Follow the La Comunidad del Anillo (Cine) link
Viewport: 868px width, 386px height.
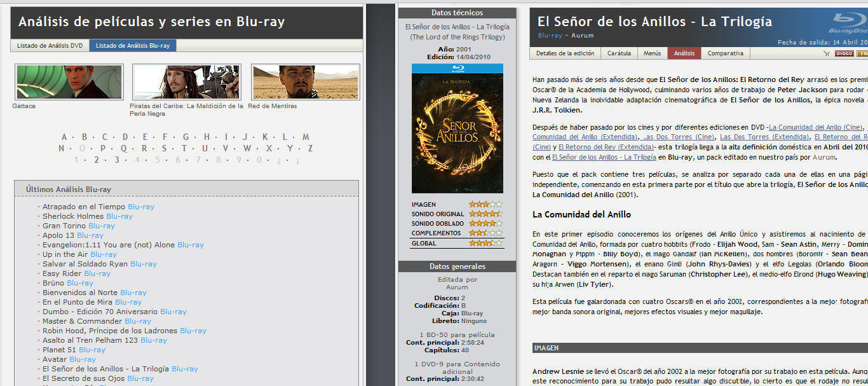(x=816, y=128)
